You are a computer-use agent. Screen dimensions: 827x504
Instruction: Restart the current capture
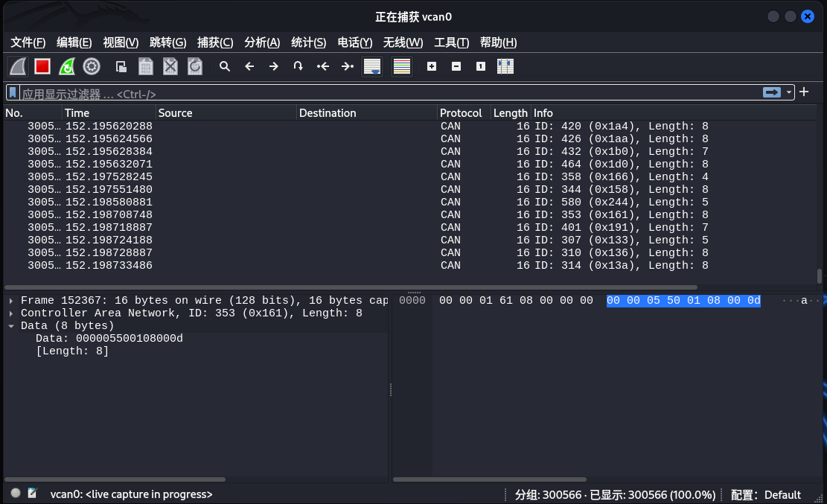67,66
